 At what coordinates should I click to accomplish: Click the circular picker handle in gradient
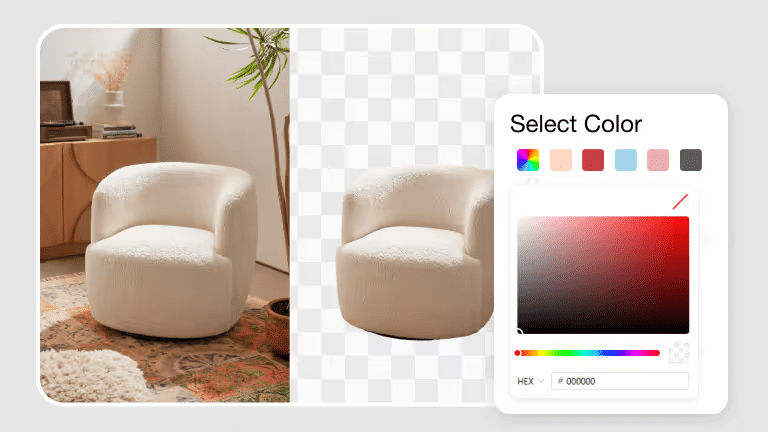519,332
